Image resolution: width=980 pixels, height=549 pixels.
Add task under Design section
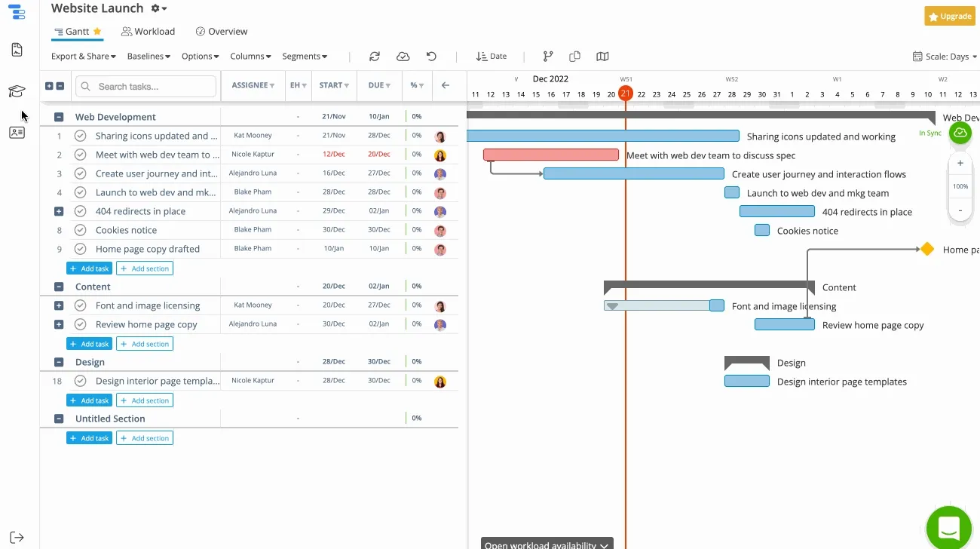click(89, 400)
